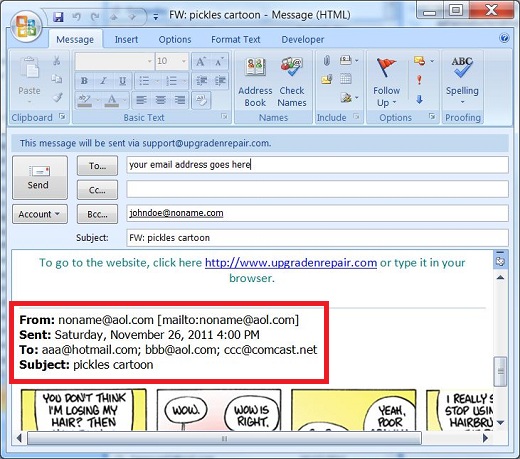Click the Attach File paperclip icon
This screenshot has height=459, width=520.
click(327, 61)
